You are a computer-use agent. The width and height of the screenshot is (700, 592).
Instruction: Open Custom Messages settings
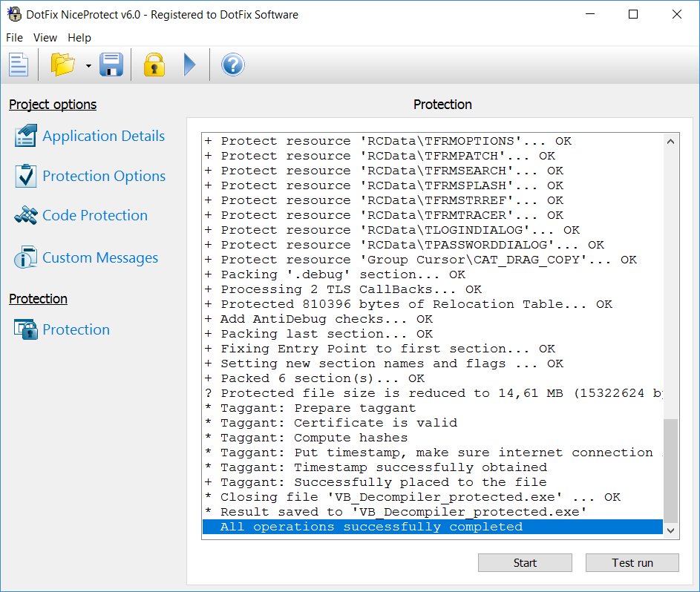[99, 258]
